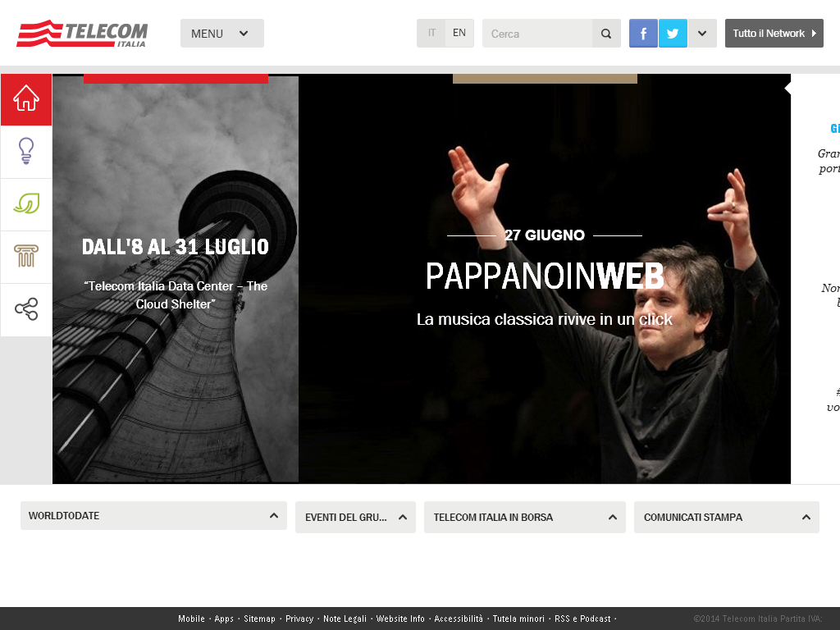Expand TELECOM ITALIA IN BORSA panel
840x630 pixels.
[x=524, y=517]
